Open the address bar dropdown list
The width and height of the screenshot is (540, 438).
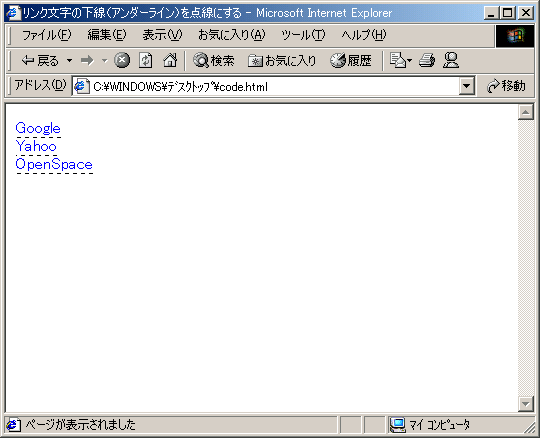pos(467,86)
